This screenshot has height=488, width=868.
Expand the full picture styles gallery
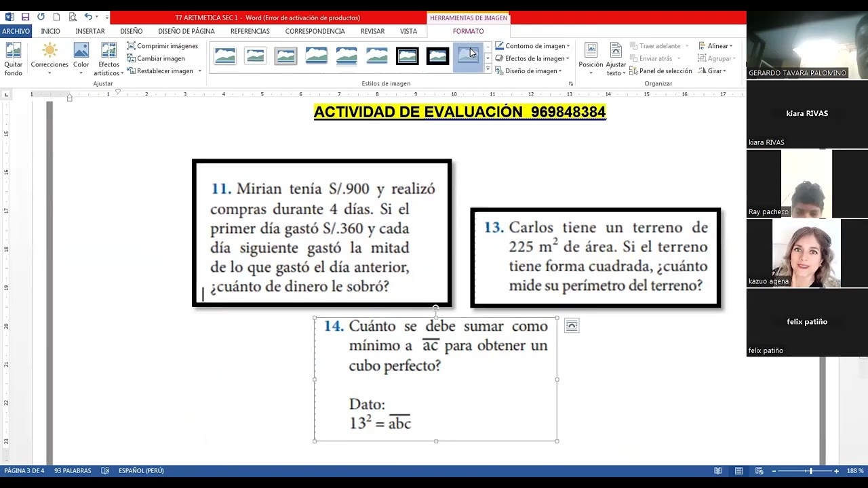(x=488, y=69)
